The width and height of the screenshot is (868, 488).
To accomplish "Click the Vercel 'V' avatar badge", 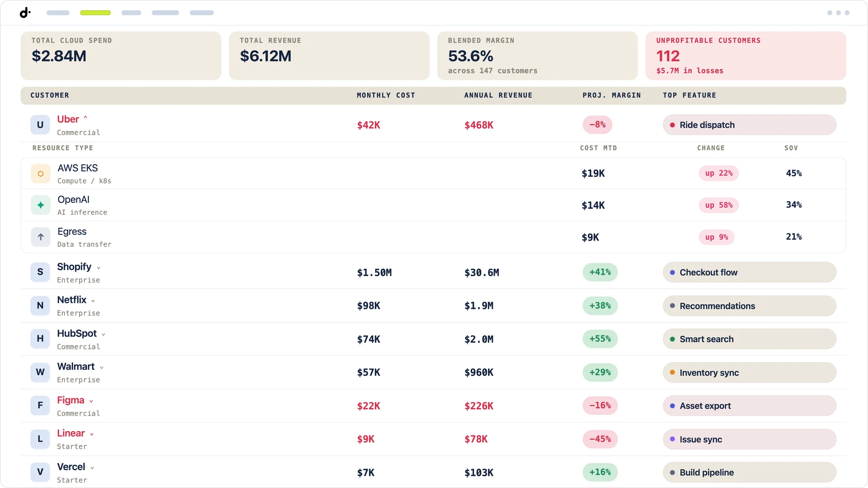I will pos(40,472).
